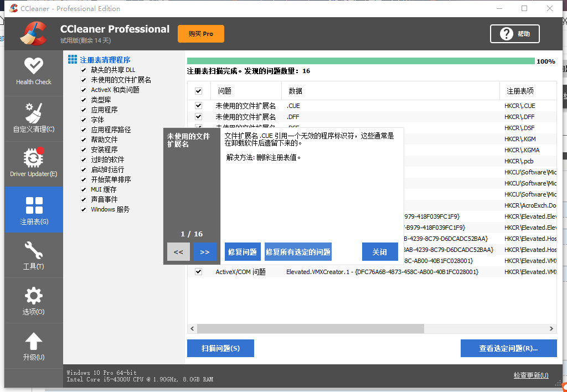Go to next issue with >> button
This screenshot has width=567, height=392.
click(x=205, y=252)
